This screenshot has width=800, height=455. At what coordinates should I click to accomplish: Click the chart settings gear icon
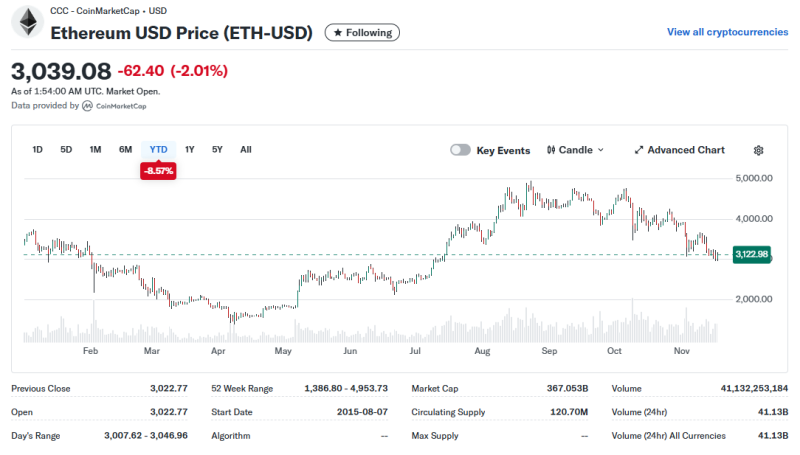pos(758,150)
